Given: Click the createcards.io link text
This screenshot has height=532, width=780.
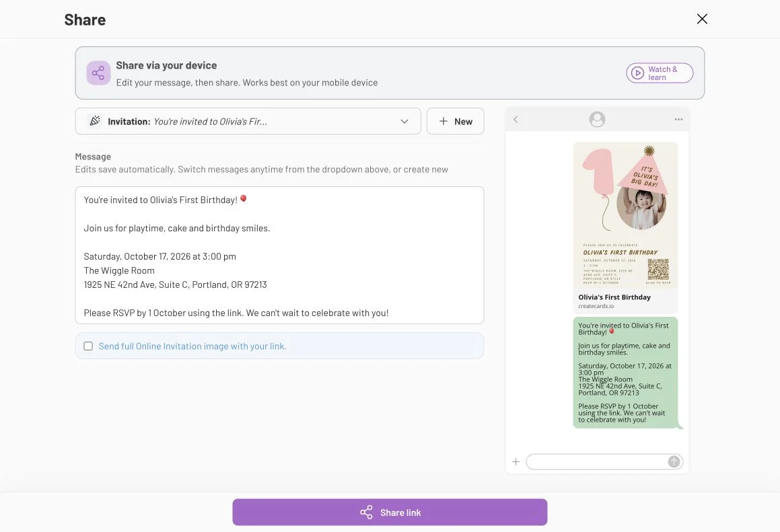Looking at the screenshot, I should pos(596,306).
